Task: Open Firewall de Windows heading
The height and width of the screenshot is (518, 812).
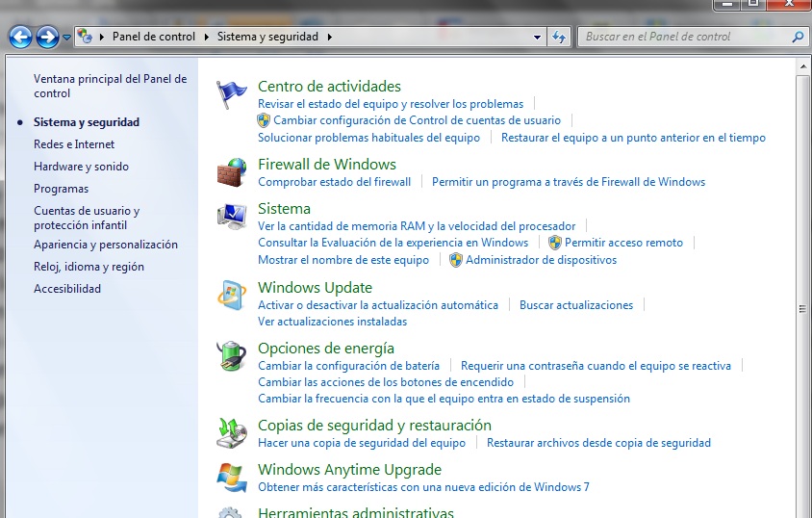Action: point(327,165)
